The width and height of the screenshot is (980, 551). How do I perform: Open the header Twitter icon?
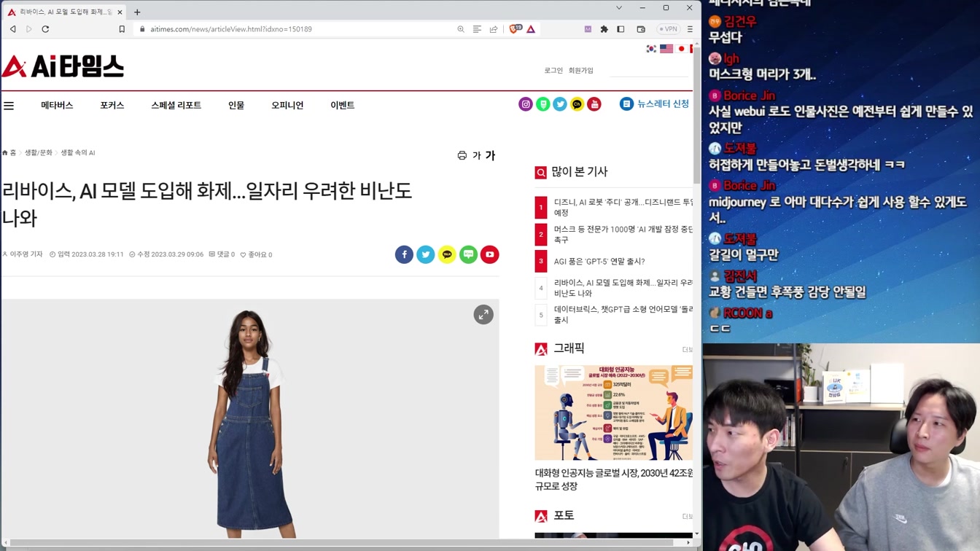pyautogui.click(x=560, y=104)
